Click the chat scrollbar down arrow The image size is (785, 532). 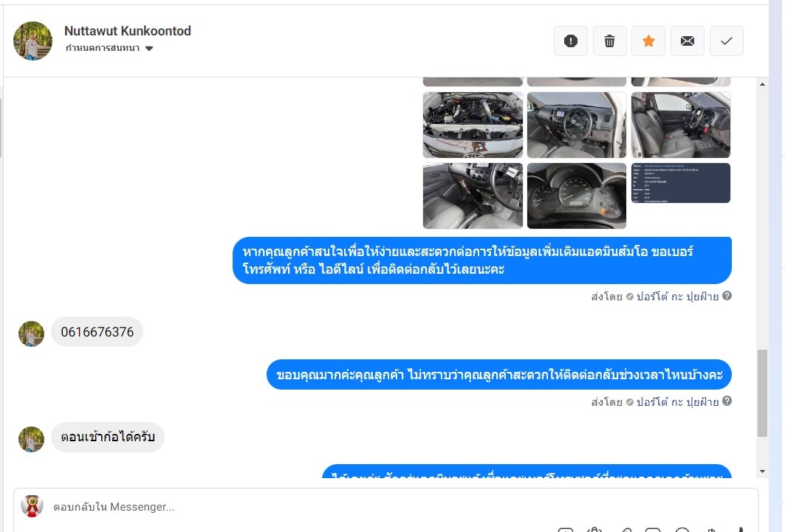[x=762, y=471]
